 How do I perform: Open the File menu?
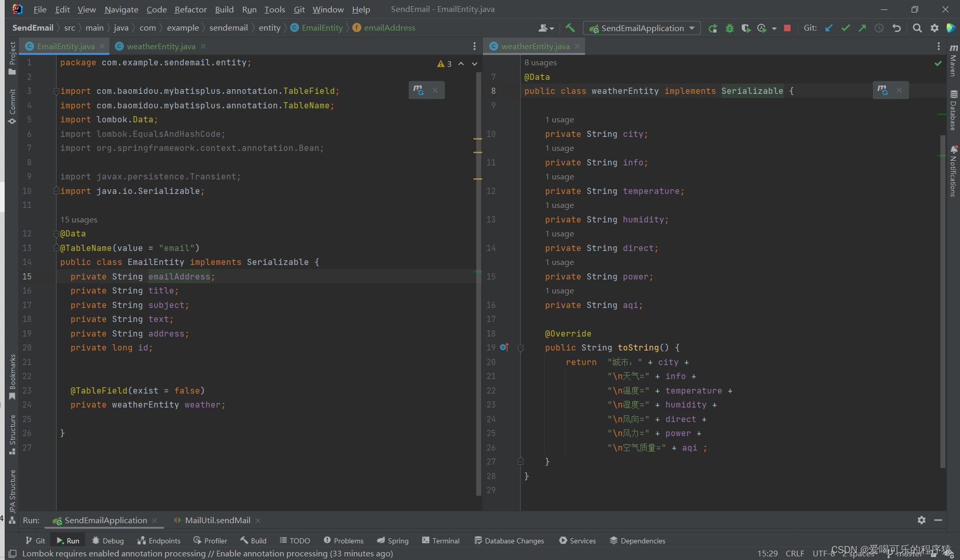40,9
